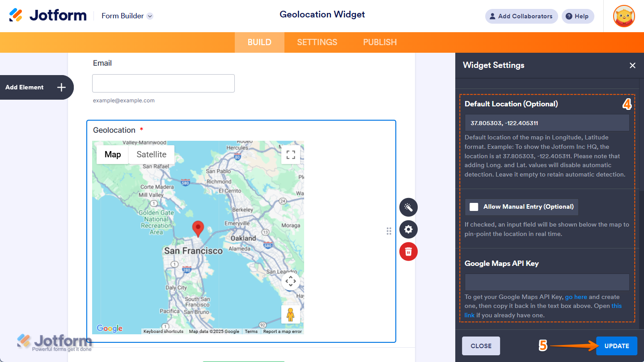Open Add Element with the plus icon
This screenshot has width=644, height=362.
pos(61,87)
